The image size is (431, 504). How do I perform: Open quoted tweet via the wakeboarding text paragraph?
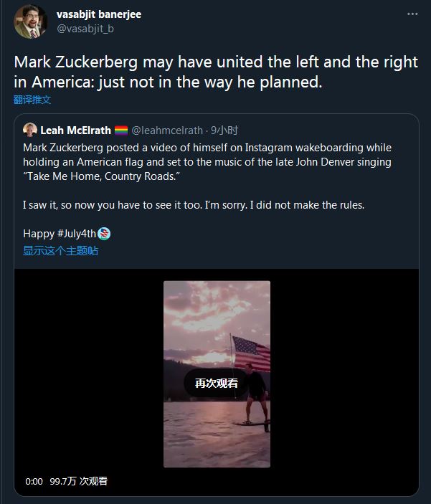click(207, 162)
